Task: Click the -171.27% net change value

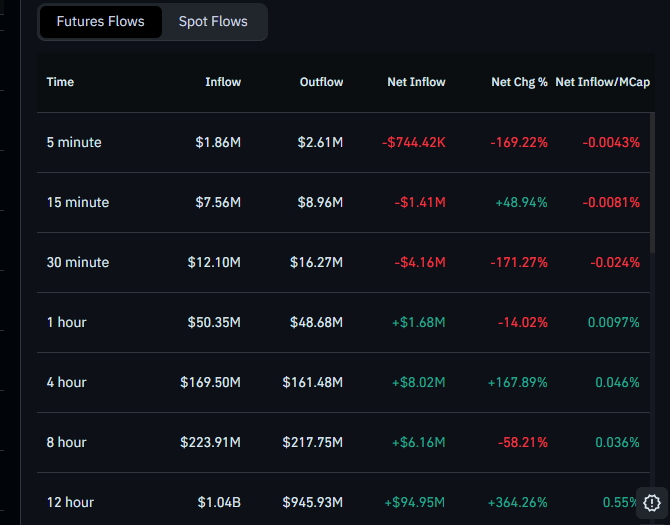Action: 519,262
